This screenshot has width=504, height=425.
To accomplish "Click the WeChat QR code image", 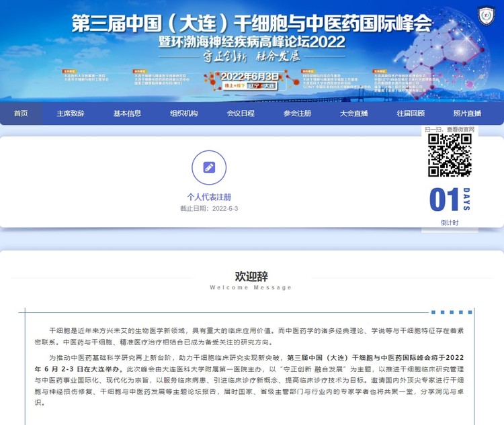I will pyautogui.click(x=450, y=155).
